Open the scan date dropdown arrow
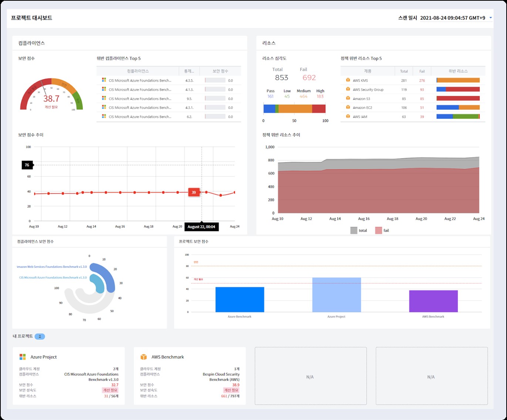This screenshot has width=507, height=420. [x=490, y=18]
